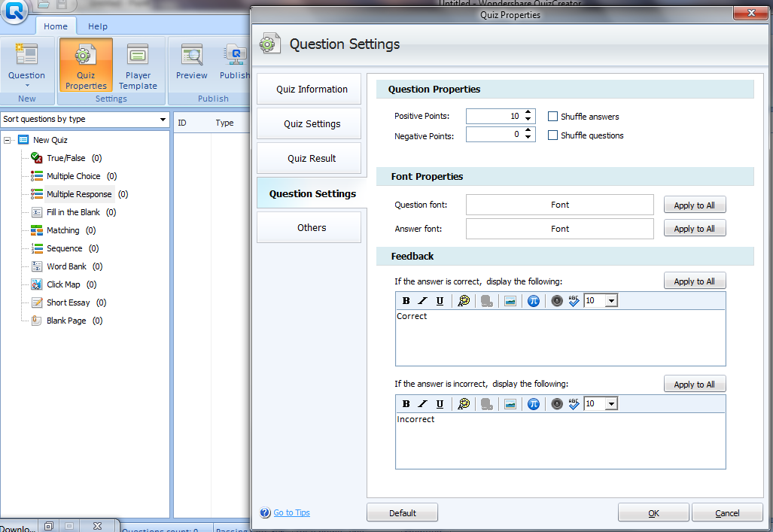Select Click Map in the quiz tree
This screenshot has width=773, height=532.
pyautogui.click(x=63, y=284)
